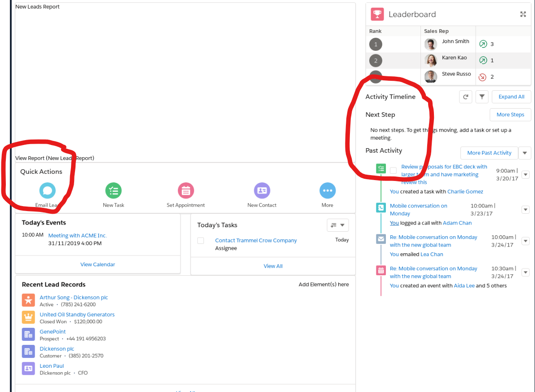Click the email envelope icon in timeline

(381, 239)
